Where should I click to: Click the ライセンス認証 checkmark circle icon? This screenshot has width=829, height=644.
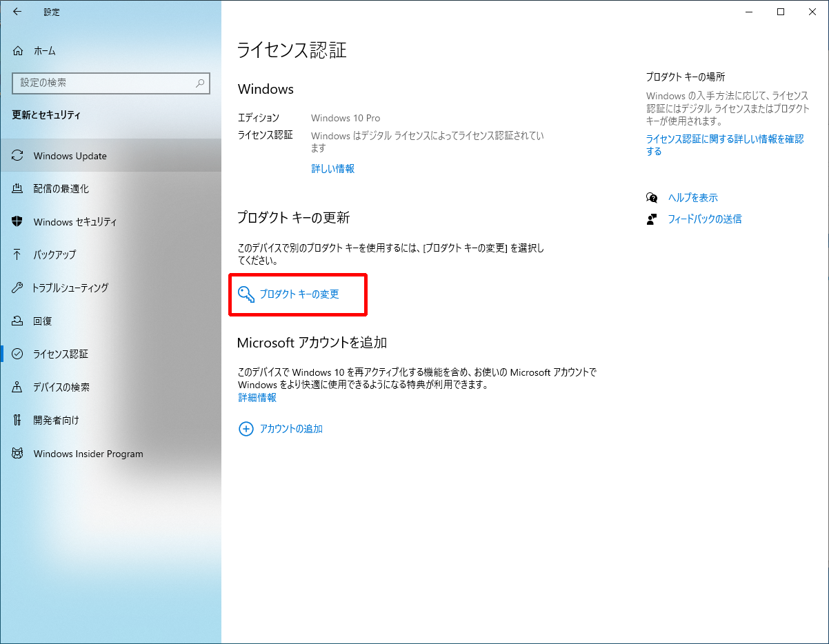18,354
